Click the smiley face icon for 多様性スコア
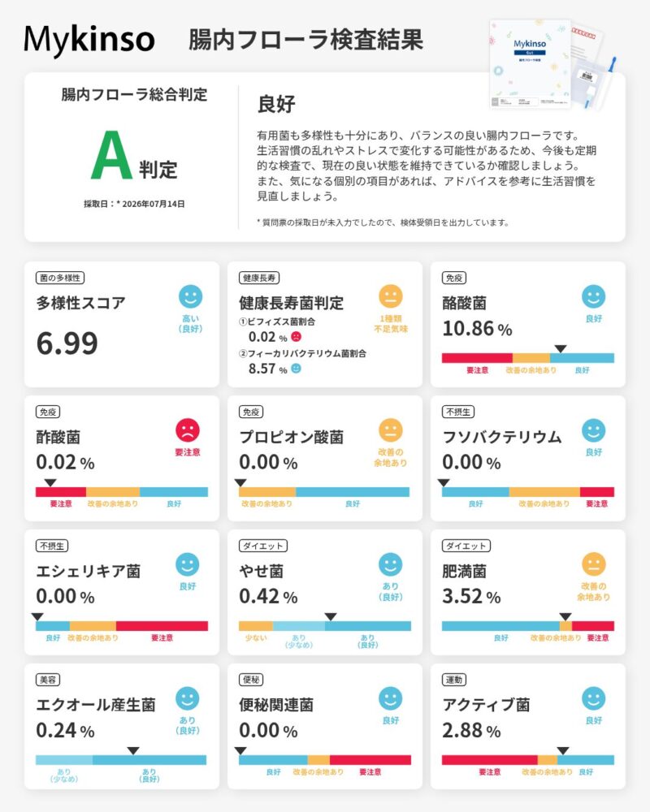Screen dimensions: 650x812 (190, 296)
